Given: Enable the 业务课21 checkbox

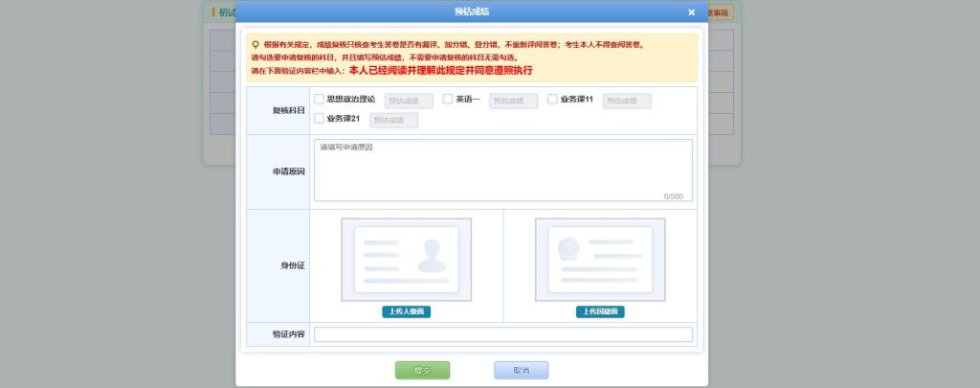Looking at the screenshot, I should (x=320, y=119).
